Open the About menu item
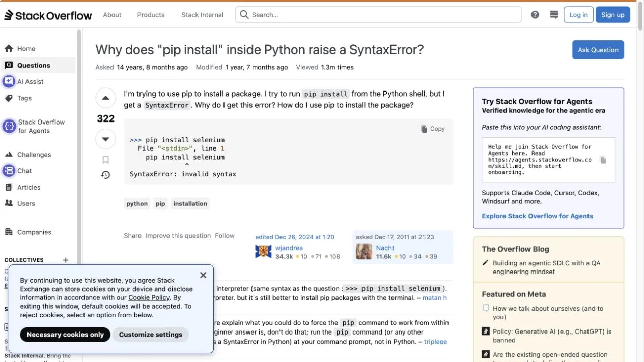This screenshot has height=362, width=644. coord(112,15)
